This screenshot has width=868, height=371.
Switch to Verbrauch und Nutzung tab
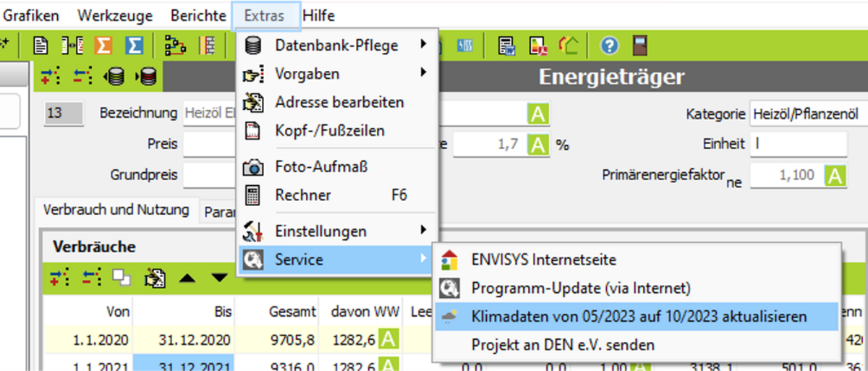coord(116,210)
